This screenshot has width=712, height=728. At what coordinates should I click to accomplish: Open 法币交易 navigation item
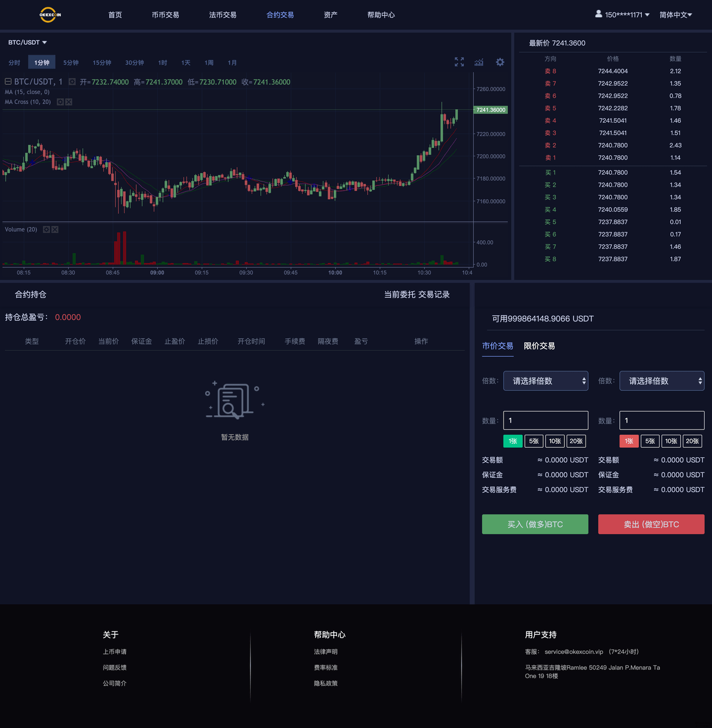[x=223, y=15]
